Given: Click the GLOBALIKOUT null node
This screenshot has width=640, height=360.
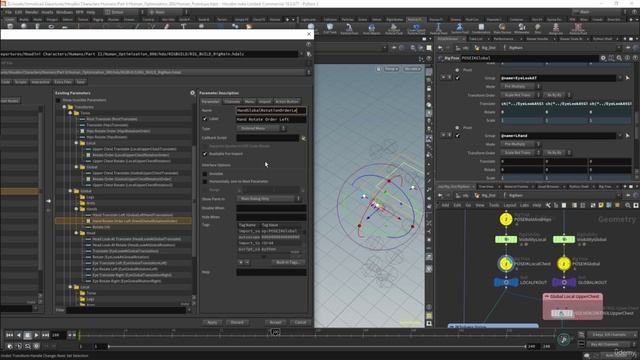Looking at the screenshot, I should tap(564, 282).
